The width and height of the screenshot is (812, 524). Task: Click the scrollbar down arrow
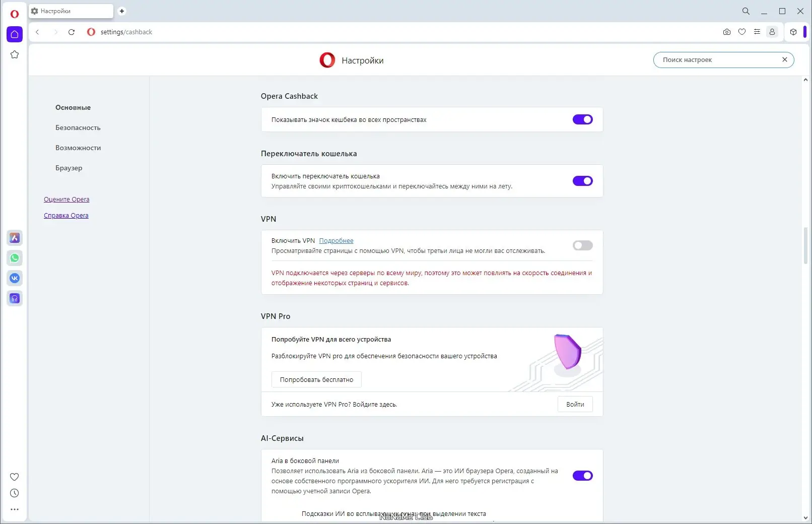point(805,517)
